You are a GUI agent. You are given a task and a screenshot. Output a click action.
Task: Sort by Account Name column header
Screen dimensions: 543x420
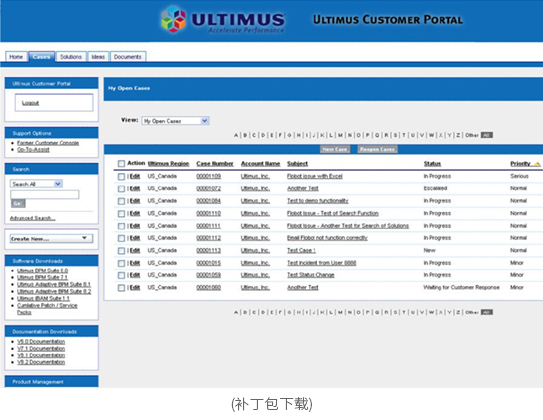pos(260,164)
